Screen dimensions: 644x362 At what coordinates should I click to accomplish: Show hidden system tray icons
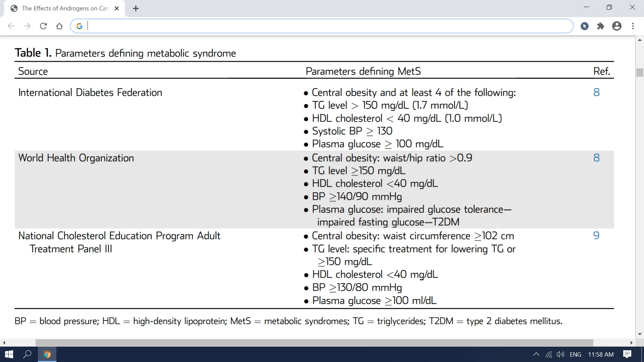coord(536,354)
